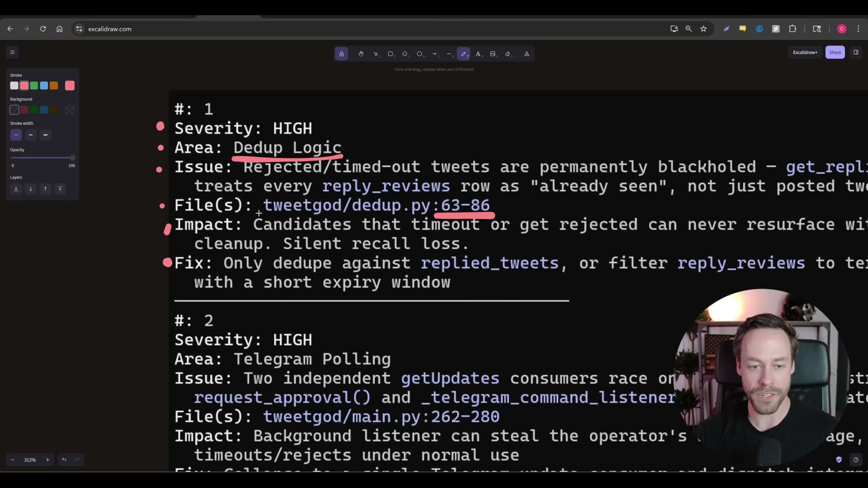Click the blue circular extension icon
868x488 pixels.
759,29
